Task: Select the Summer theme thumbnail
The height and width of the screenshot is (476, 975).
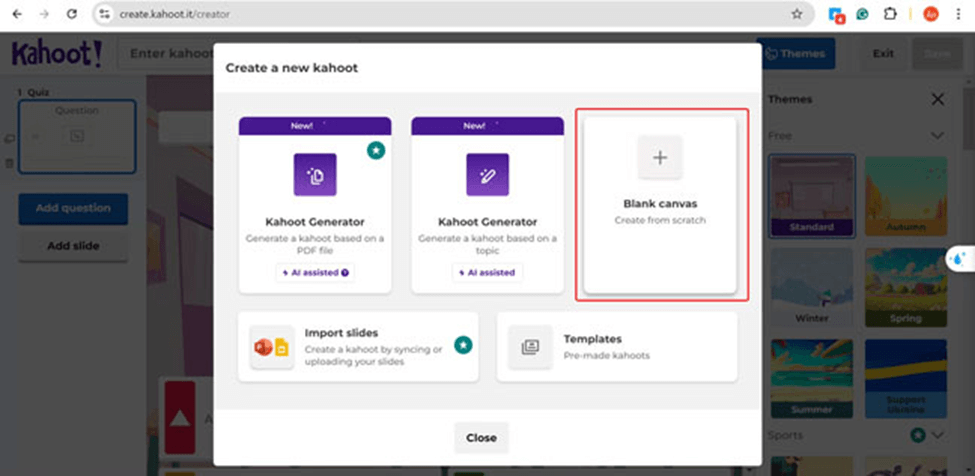Action: coord(812,378)
